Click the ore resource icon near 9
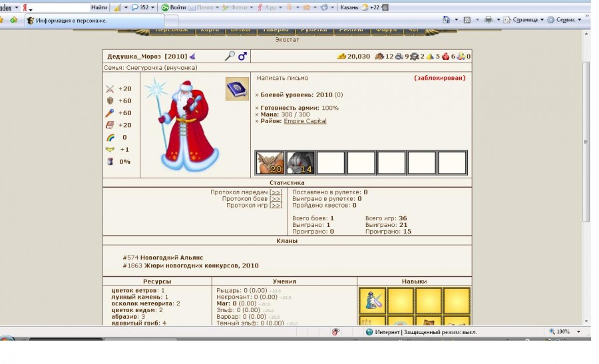 (399, 57)
